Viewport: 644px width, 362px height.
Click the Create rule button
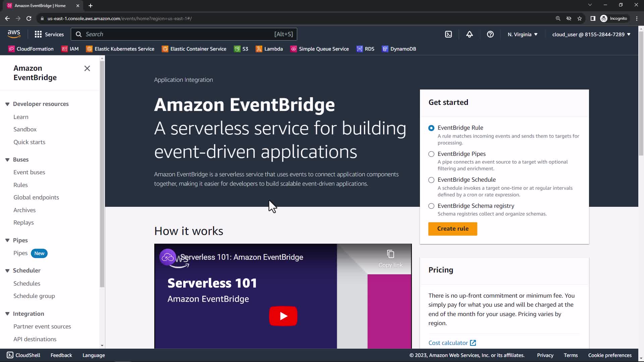tap(452, 229)
